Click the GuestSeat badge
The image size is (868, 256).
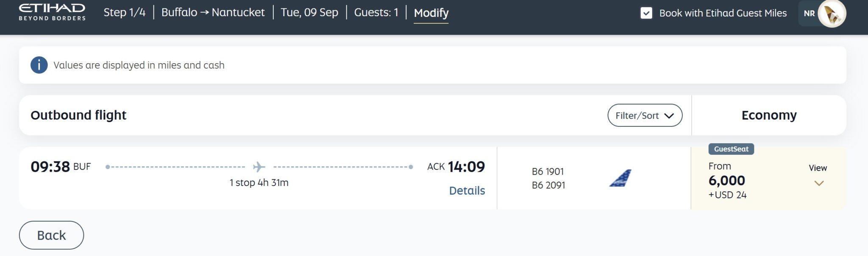pos(731,149)
